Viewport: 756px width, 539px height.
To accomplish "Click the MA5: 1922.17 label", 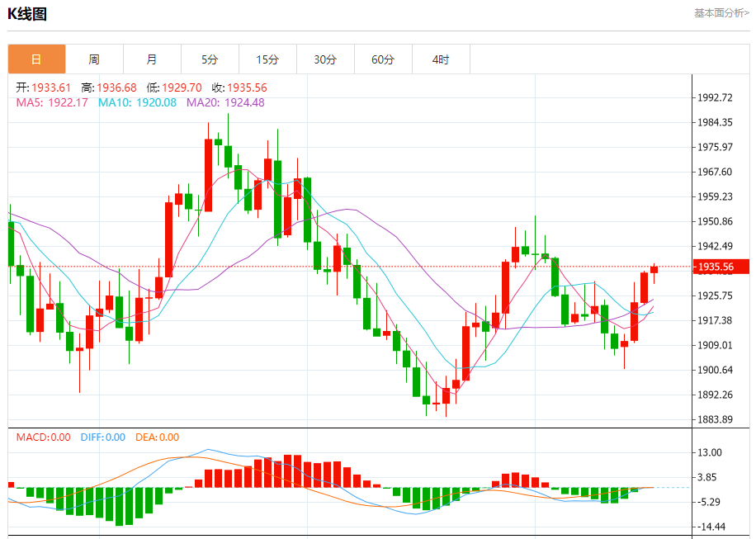I will (52, 102).
